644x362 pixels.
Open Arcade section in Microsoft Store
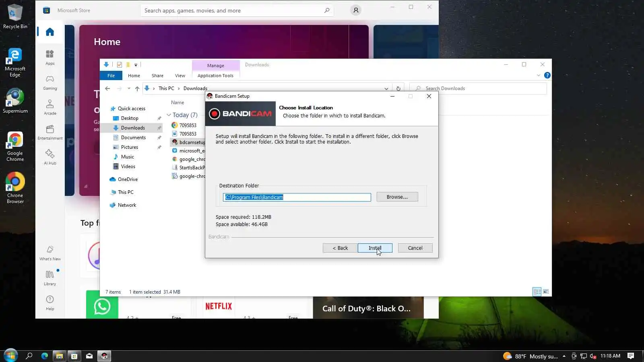pos(50,107)
